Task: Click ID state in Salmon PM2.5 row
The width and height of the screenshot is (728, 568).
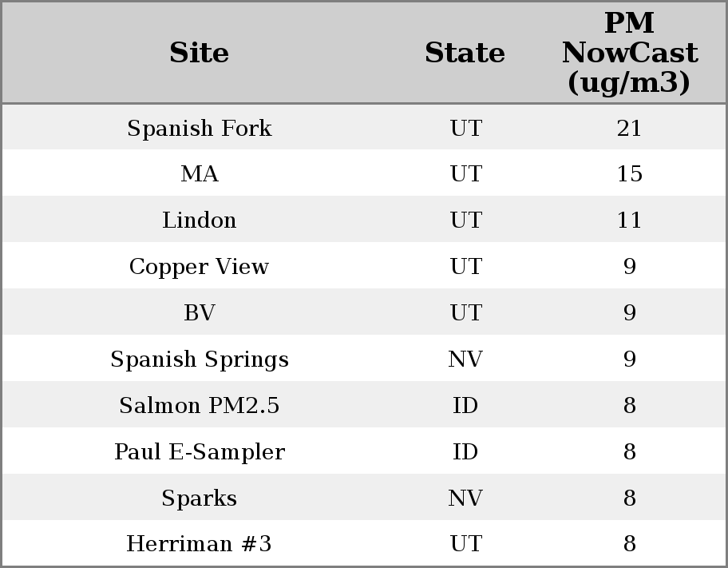Action: (465, 406)
